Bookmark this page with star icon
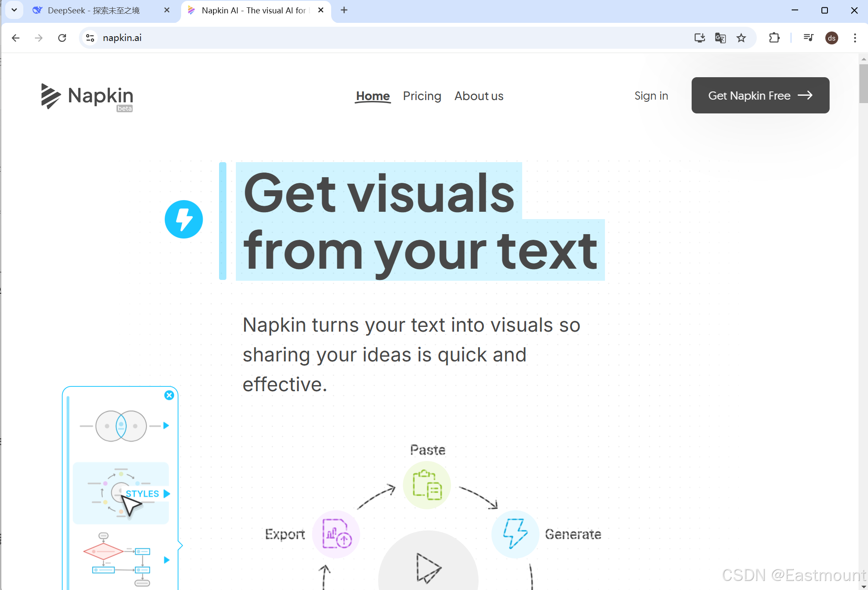The width and height of the screenshot is (868, 590). [x=741, y=38]
